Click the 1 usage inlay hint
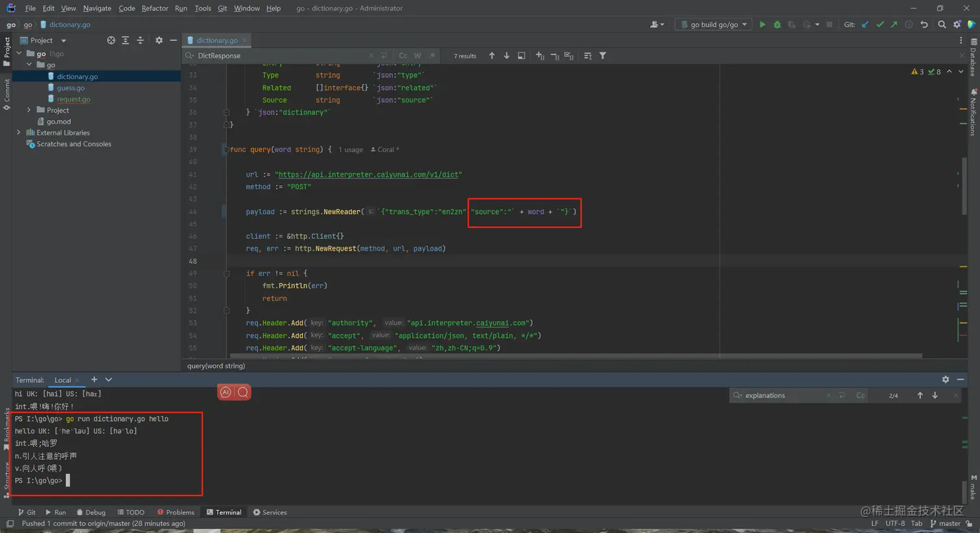Viewport: 980px width, 533px height. 351,150
